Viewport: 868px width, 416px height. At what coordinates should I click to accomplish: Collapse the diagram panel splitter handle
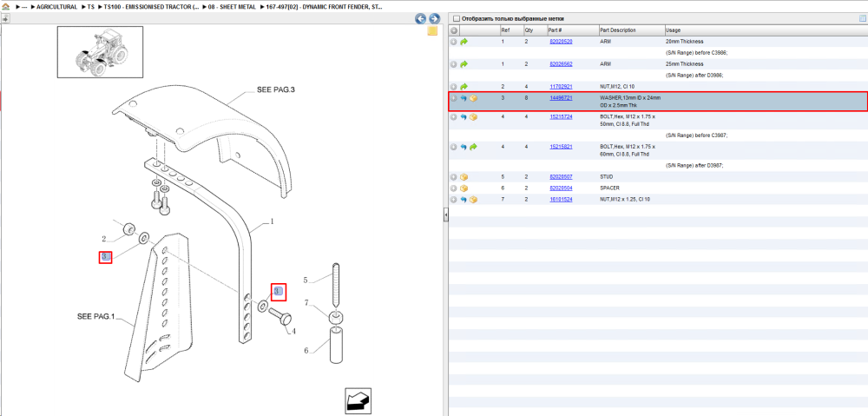click(x=445, y=215)
